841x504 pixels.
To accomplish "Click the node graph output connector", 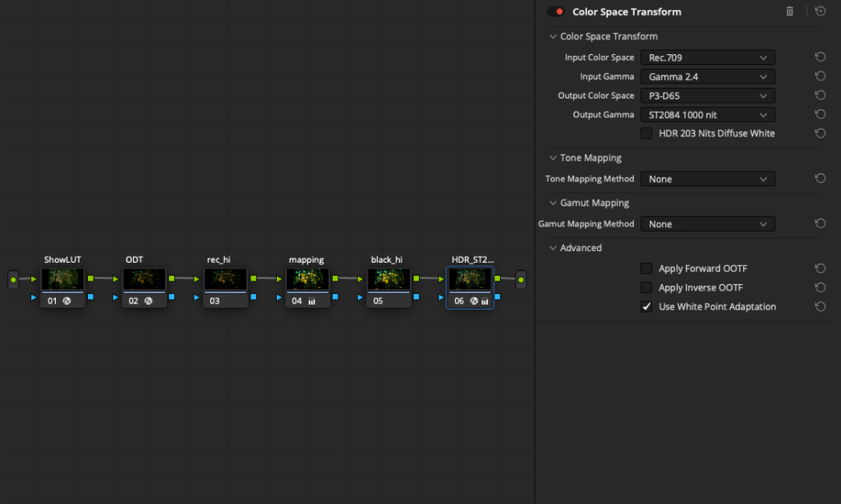I will tap(521, 279).
